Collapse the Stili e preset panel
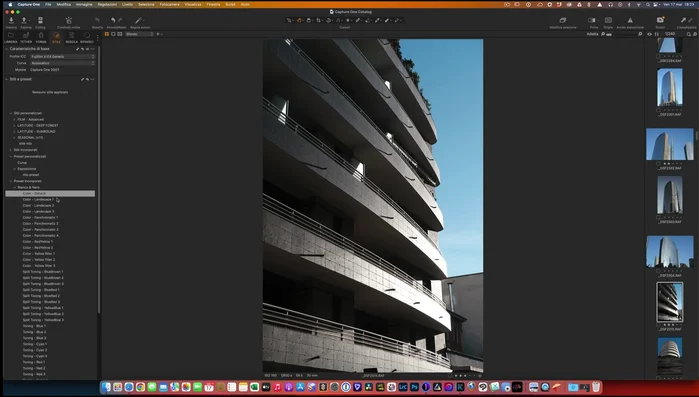Viewport: 699px width, 397px height. (7, 79)
